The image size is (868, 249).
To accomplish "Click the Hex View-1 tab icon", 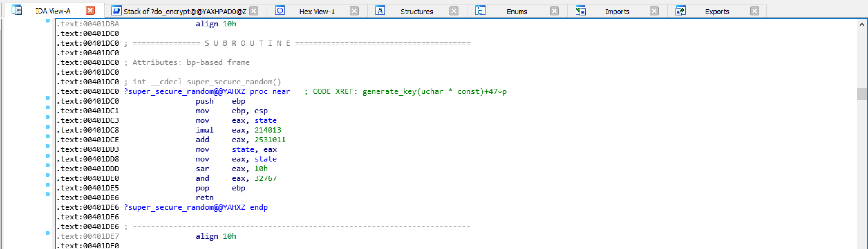I will pos(280,10).
